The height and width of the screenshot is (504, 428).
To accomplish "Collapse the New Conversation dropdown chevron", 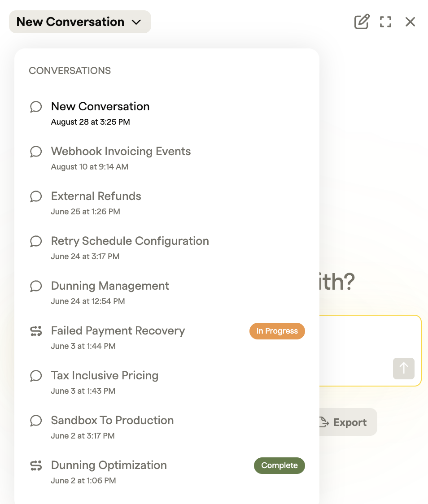I will (136, 22).
